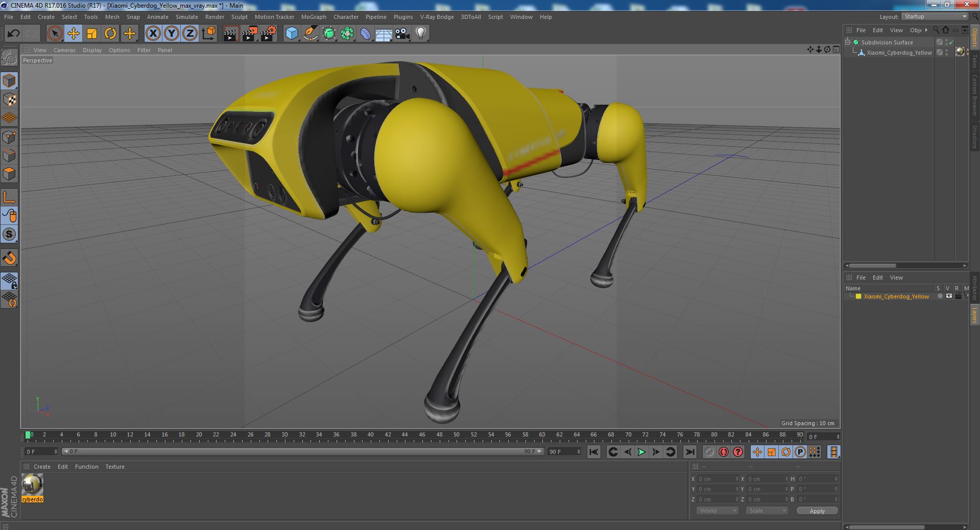Click the Undo arrow icon
This screenshot has height=530, width=980.
[x=13, y=34]
